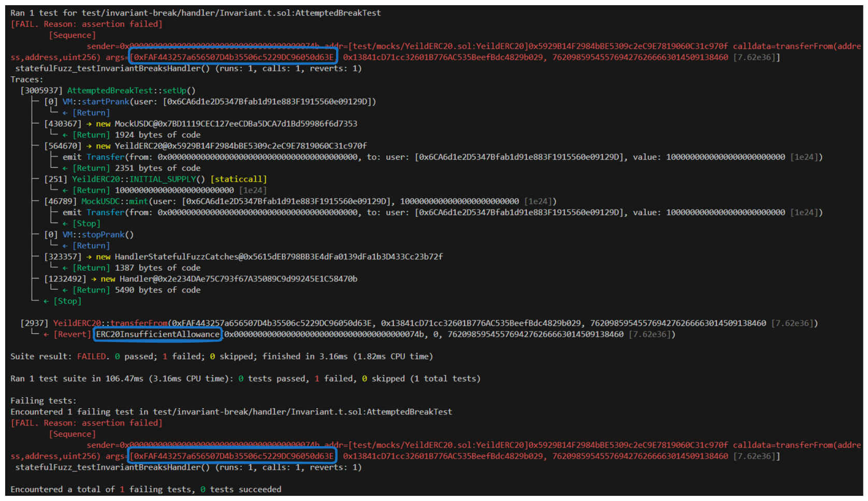Click the [Revert] label in the trace
The width and height of the screenshot is (868, 501).
[x=72, y=334]
